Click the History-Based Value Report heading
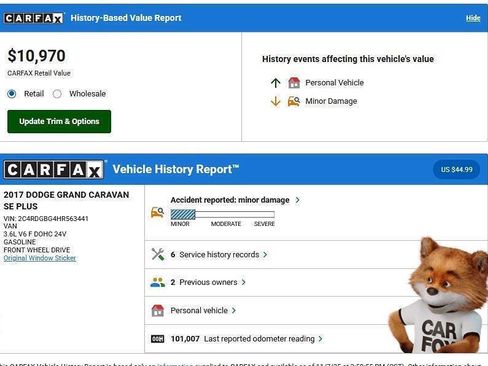Screen dimensions: 488x366 point(126,18)
